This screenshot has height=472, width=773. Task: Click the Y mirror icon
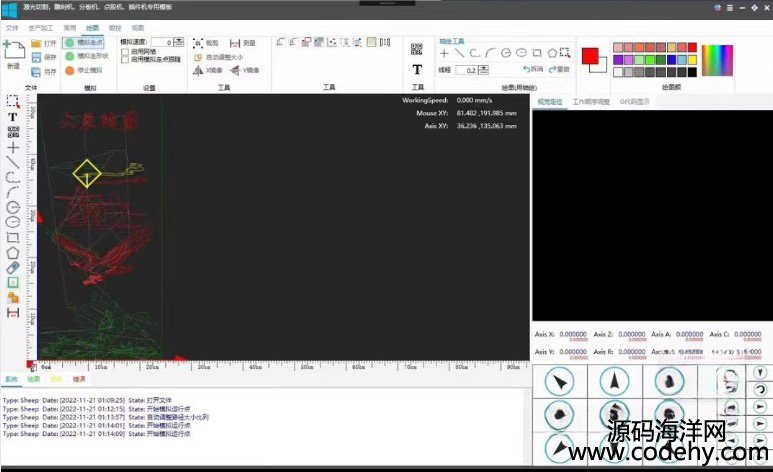click(x=236, y=70)
